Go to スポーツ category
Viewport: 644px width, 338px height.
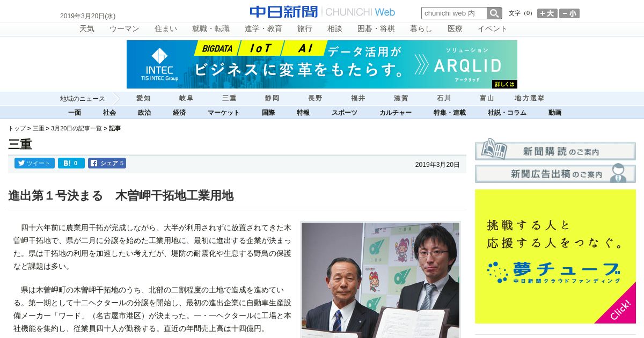pyautogui.click(x=345, y=113)
